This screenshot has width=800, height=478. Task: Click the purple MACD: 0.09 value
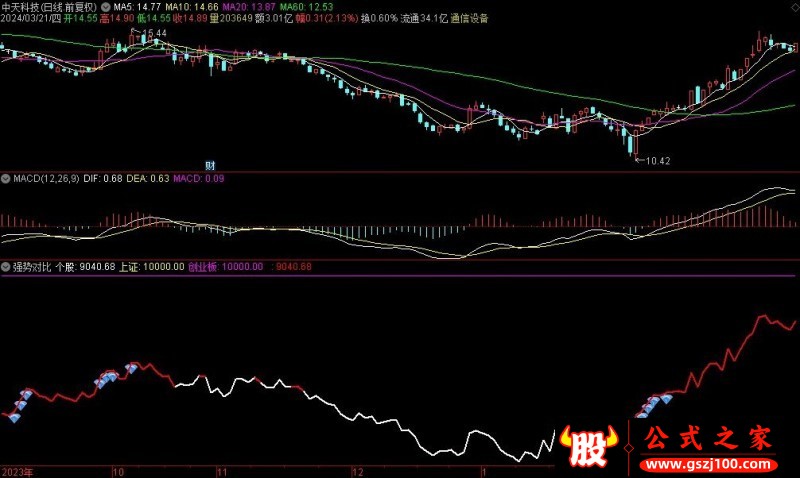tap(198, 179)
